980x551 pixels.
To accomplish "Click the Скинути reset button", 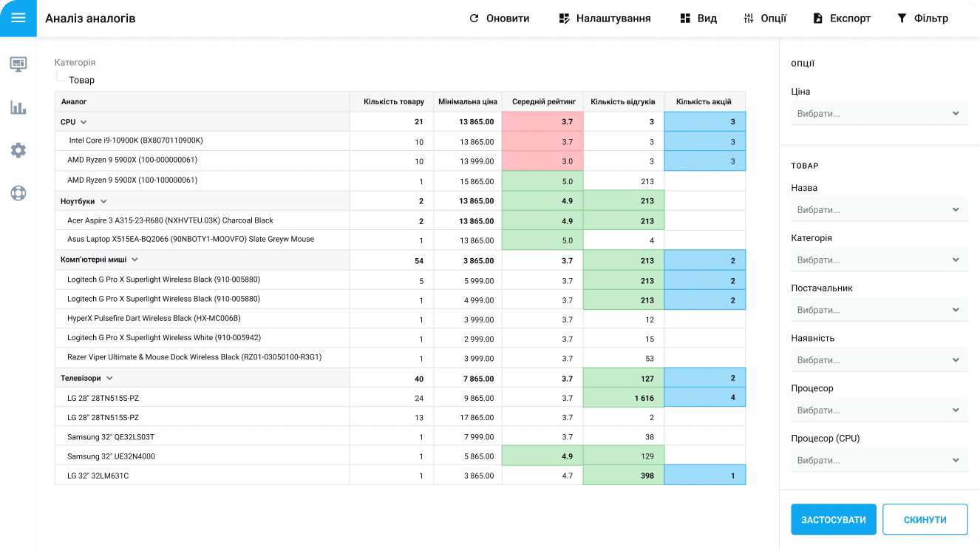I will 925,519.
